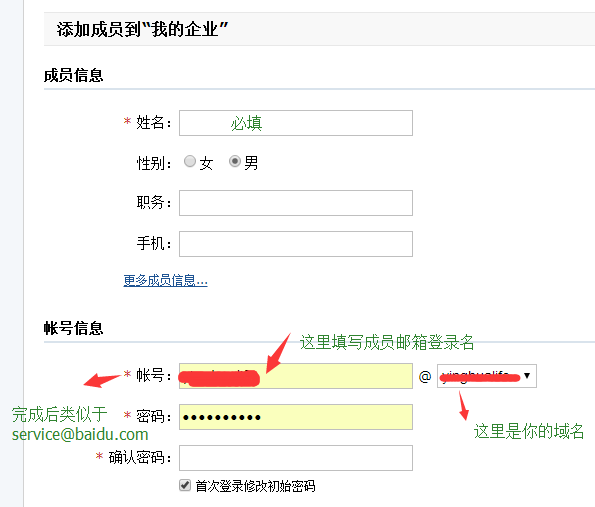
Task: Select the 女 gender radio button
Action: click(x=190, y=161)
